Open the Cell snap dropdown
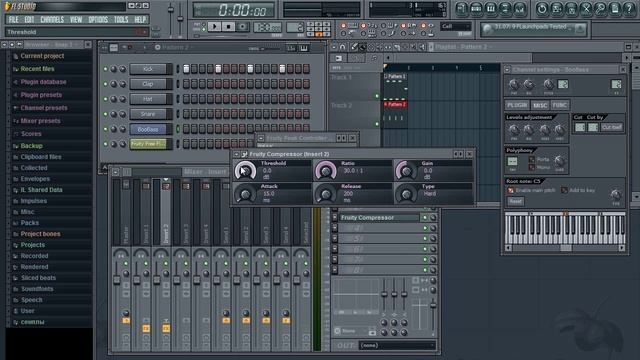640x360 pixels. [456, 26]
